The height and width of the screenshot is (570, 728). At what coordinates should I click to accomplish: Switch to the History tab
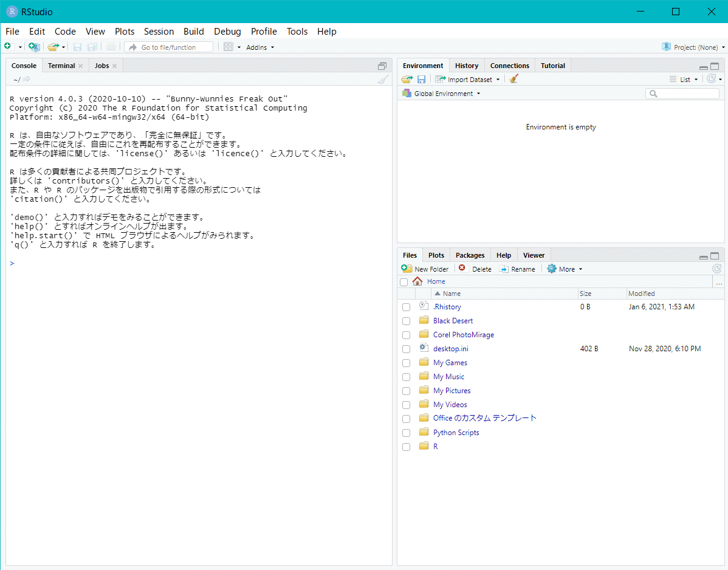[x=466, y=66]
